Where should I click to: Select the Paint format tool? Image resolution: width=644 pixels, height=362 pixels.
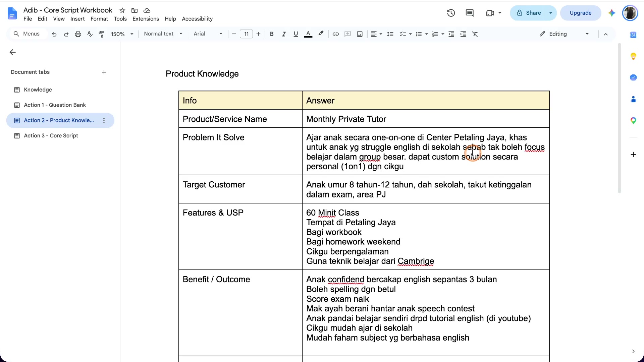tap(102, 34)
